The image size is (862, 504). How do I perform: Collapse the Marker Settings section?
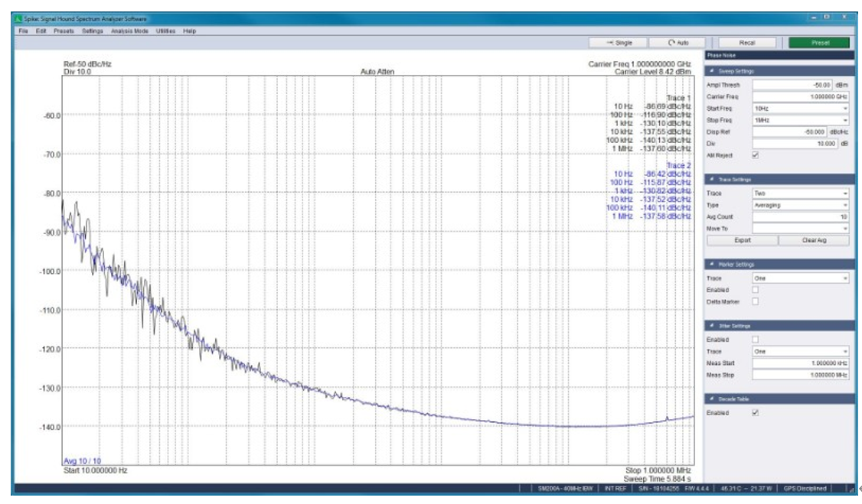713,265
